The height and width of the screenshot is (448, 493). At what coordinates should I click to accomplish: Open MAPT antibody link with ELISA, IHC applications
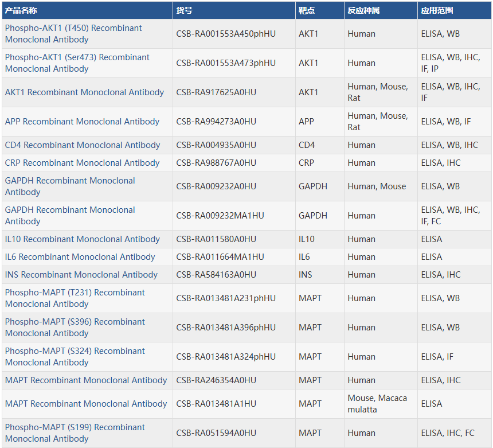(x=86, y=380)
